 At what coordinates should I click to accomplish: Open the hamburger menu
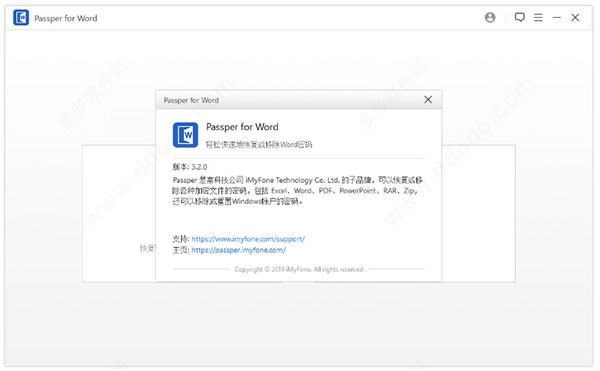[x=538, y=18]
